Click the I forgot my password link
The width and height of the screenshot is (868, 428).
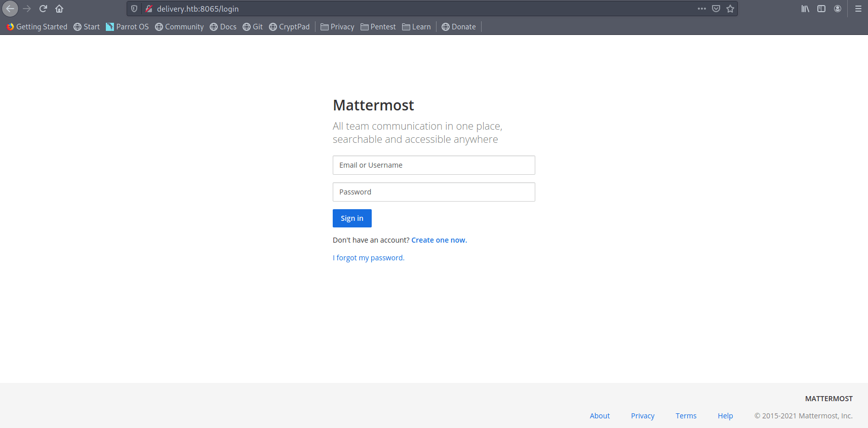tap(369, 258)
